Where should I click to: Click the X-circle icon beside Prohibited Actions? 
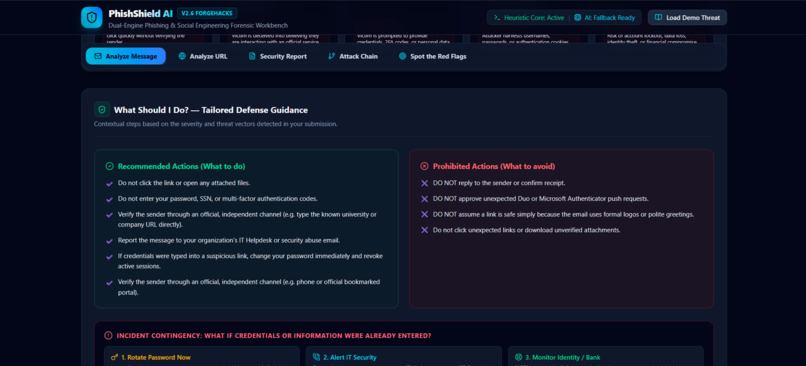pyautogui.click(x=424, y=166)
